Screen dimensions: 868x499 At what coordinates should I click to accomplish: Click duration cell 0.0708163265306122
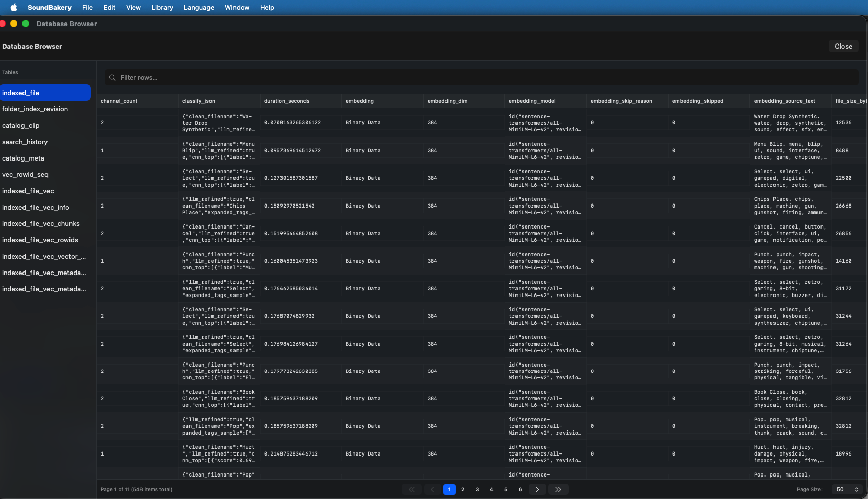(x=292, y=123)
